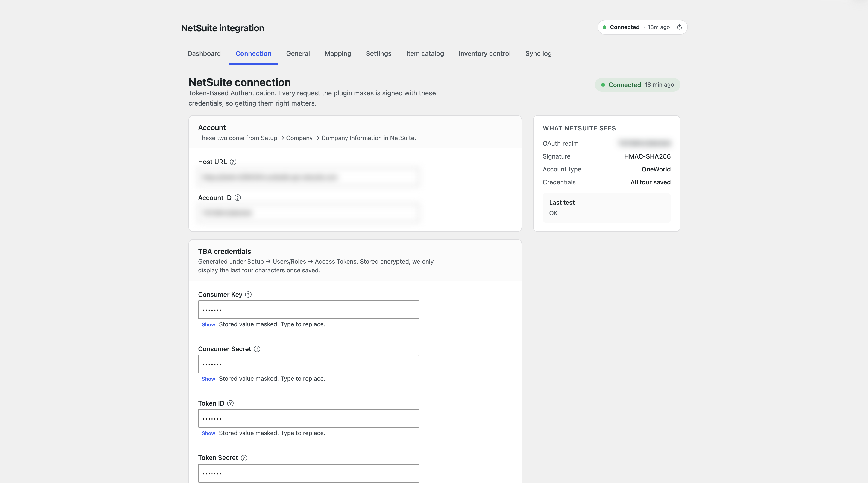The image size is (868, 483).
Task: Click into the Token Secret field
Action: 309,473
